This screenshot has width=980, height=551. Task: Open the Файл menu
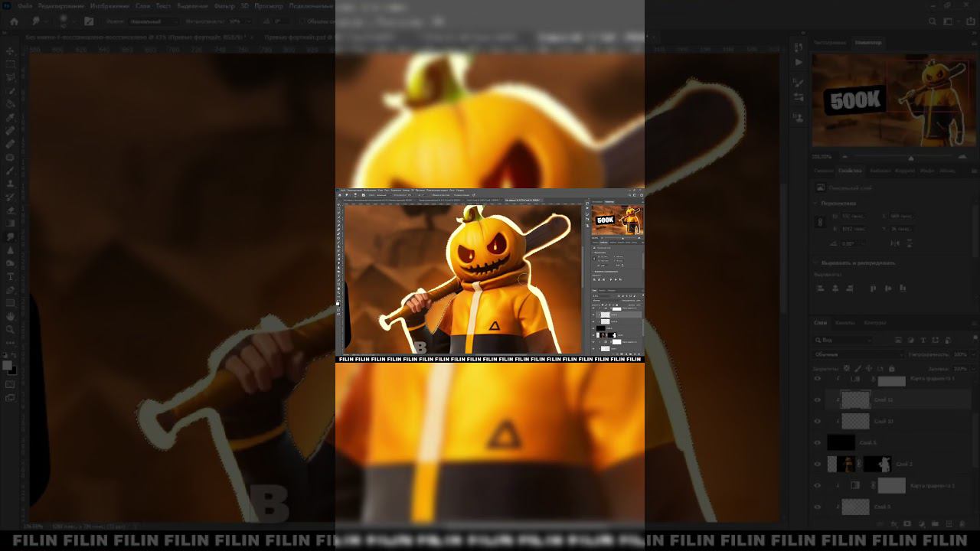[24, 5]
